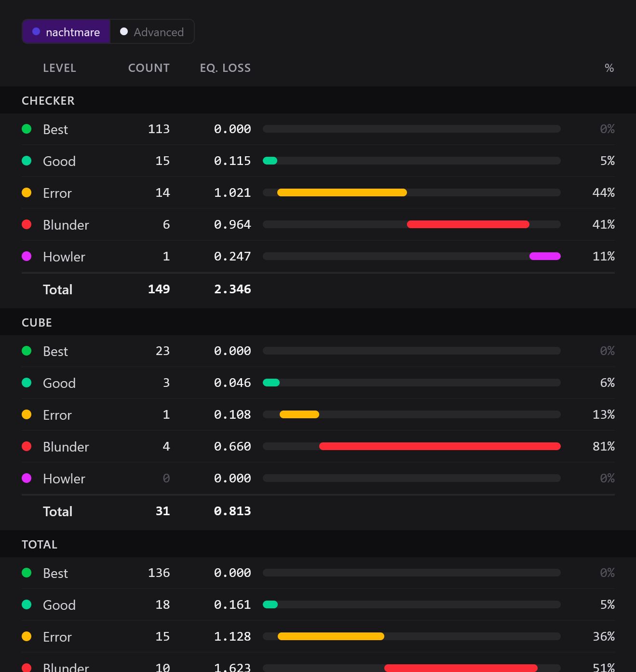Click Cube Blunder red progress bar
Viewport: 636px width, 672px height.
pos(440,446)
